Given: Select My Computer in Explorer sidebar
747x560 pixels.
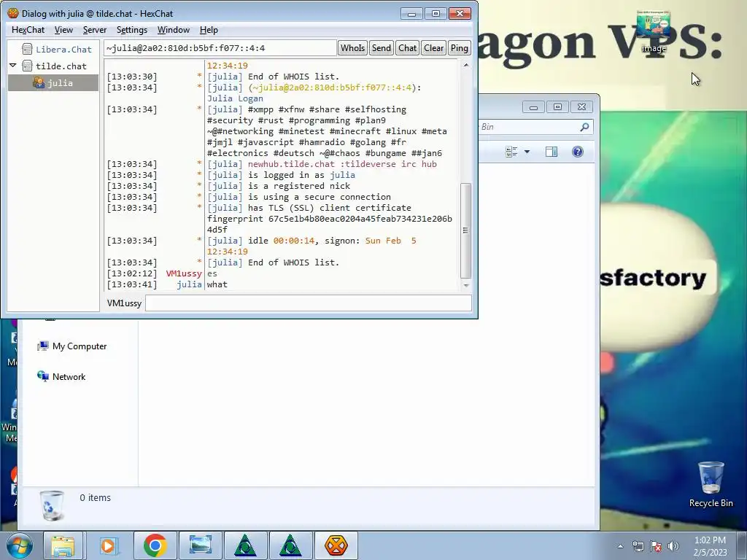Looking at the screenshot, I should coord(79,346).
